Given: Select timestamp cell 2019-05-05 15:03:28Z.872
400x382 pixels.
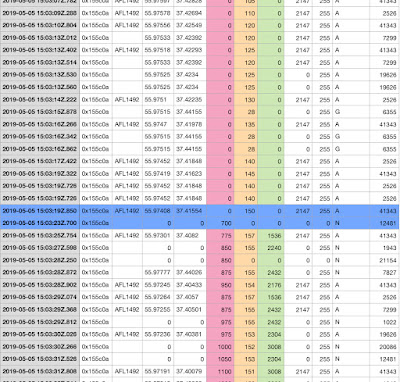Looking at the screenshot, I should pyautogui.click(x=40, y=272).
